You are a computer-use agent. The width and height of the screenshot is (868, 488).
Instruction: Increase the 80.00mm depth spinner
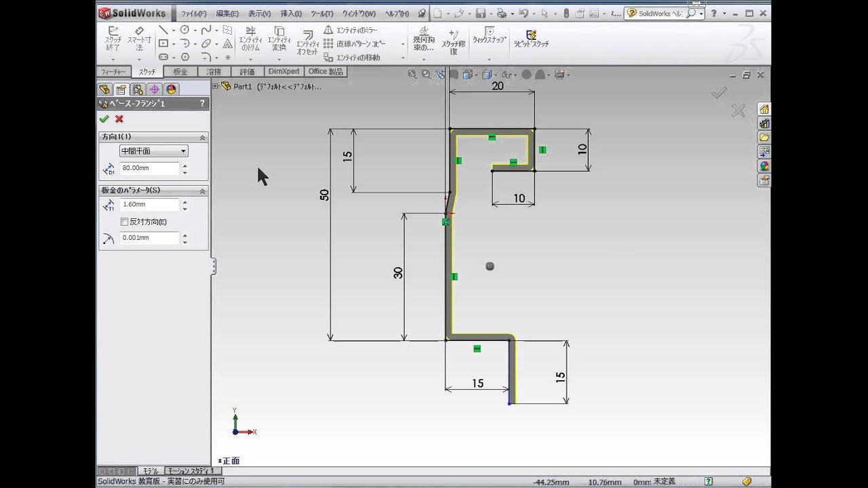click(185, 165)
